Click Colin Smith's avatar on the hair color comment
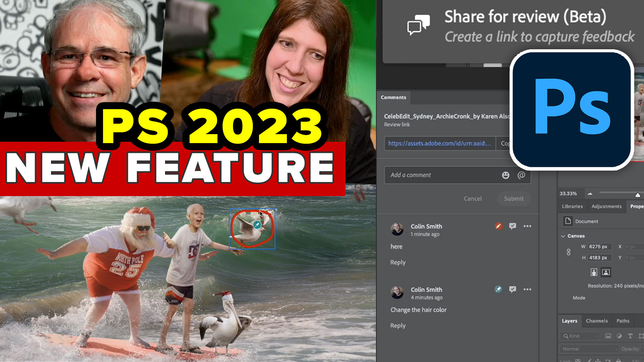644x362 pixels. pyautogui.click(x=397, y=292)
